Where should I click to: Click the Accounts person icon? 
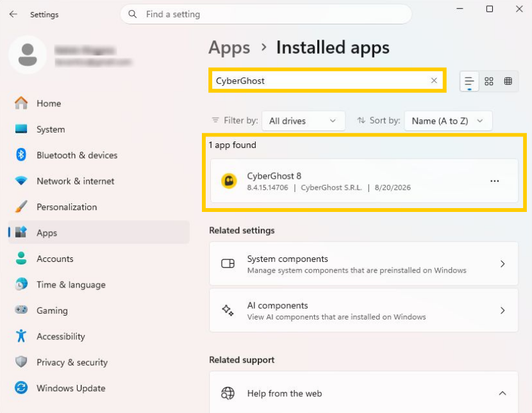click(21, 259)
